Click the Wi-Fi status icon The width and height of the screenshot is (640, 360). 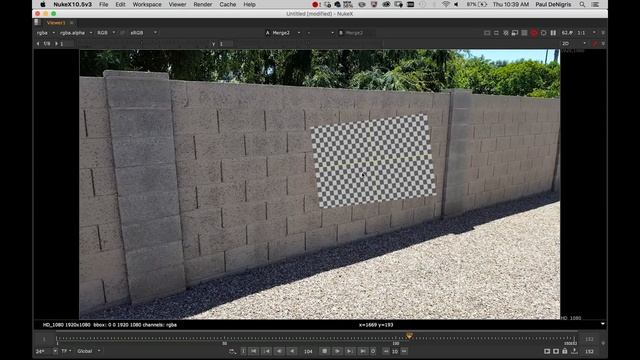[446, 4]
